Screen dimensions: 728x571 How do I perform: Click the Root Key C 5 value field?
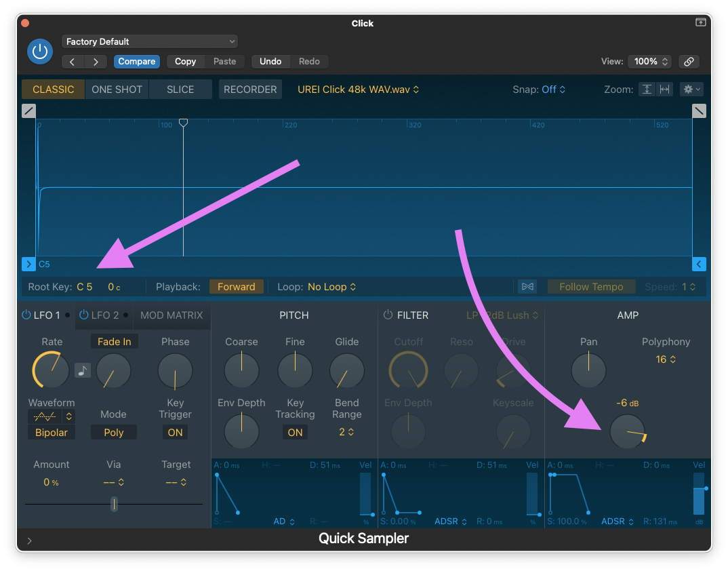click(x=85, y=287)
